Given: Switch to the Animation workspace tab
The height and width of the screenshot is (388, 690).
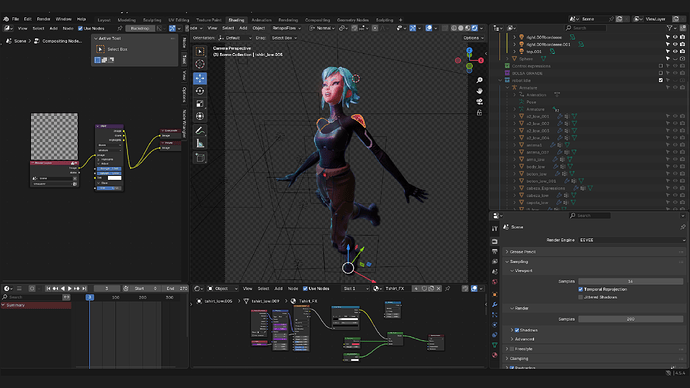Looking at the screenshot, I should (x=261, y=20).
